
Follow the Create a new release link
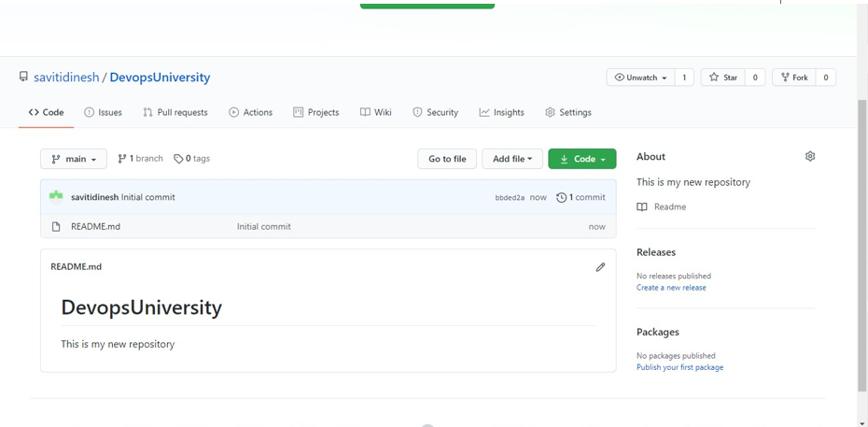671,288
